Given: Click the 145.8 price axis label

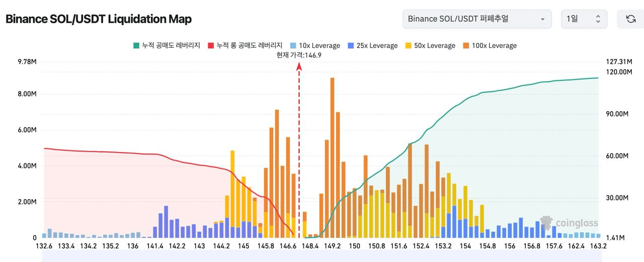Looking at the screenshot, I should [266, 246].
